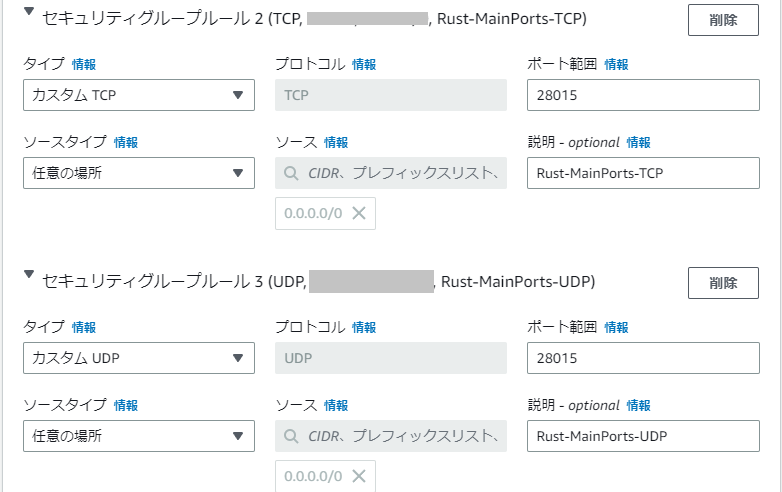Open the 情報 link beside rule 3 ソースタイプ
Screen dimensions: 782x492
pos(126,405)
